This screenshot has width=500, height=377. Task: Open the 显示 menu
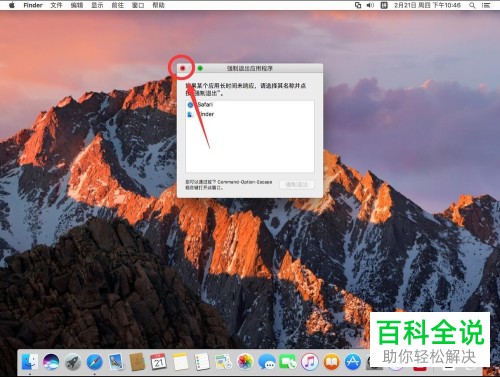coord(97,5)
